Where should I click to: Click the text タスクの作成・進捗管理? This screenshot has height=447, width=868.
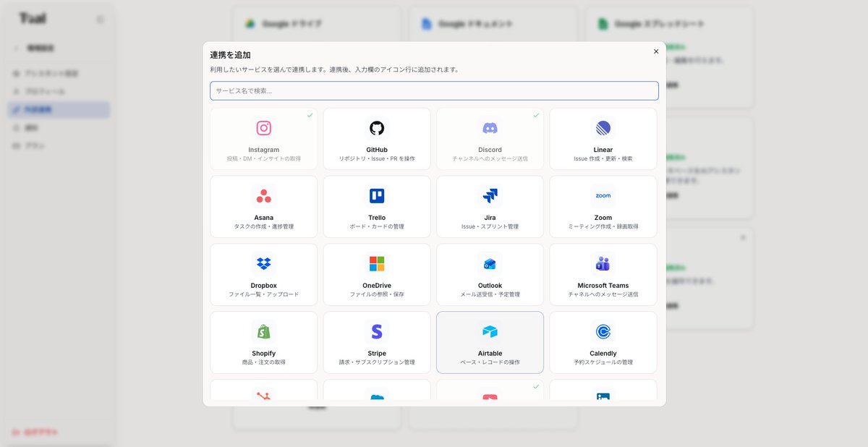pyautogui.click(x=264, y=226)
